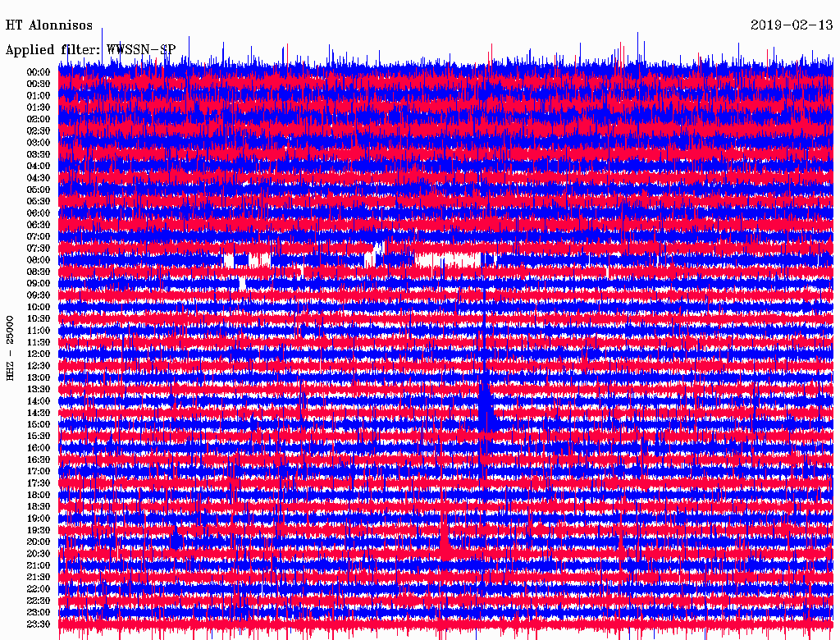Click the 'HHZ - 25000' axis label
840x640 pixels.
pos(10,348)
